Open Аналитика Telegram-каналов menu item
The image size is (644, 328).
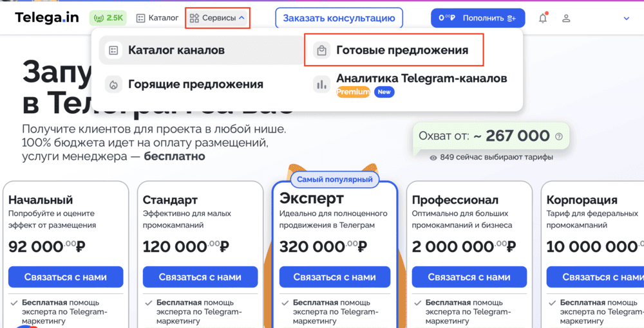[421, 78]
